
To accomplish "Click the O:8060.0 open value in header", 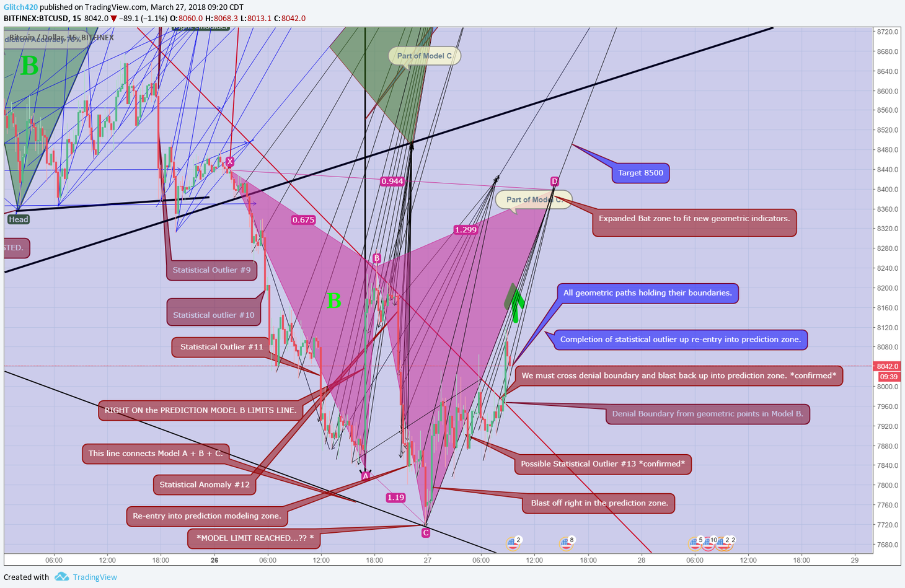I will 187,19.
